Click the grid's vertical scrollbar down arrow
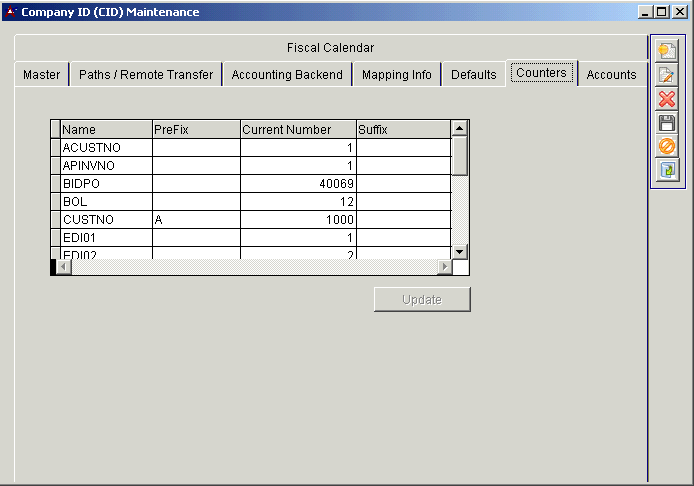The image size is (694, 486). 460,251
